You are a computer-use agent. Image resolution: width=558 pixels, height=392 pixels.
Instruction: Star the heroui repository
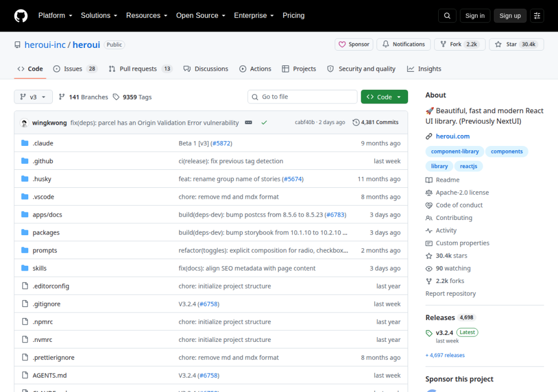(517, 45)
